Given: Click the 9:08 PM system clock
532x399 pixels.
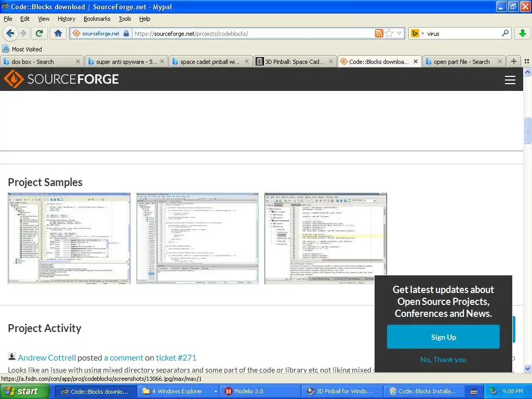Looking at the screenshot, I should point(512,391).
